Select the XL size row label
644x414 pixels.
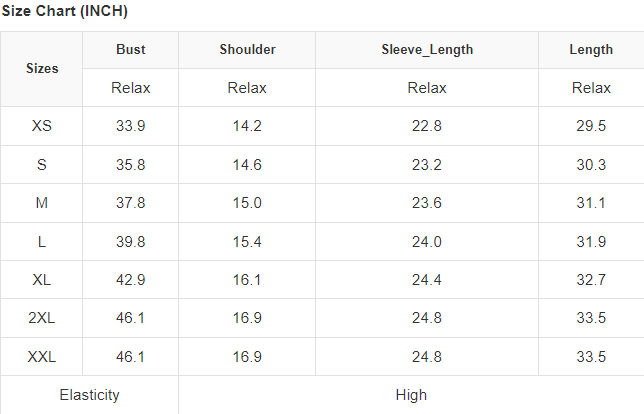point(42,280)
